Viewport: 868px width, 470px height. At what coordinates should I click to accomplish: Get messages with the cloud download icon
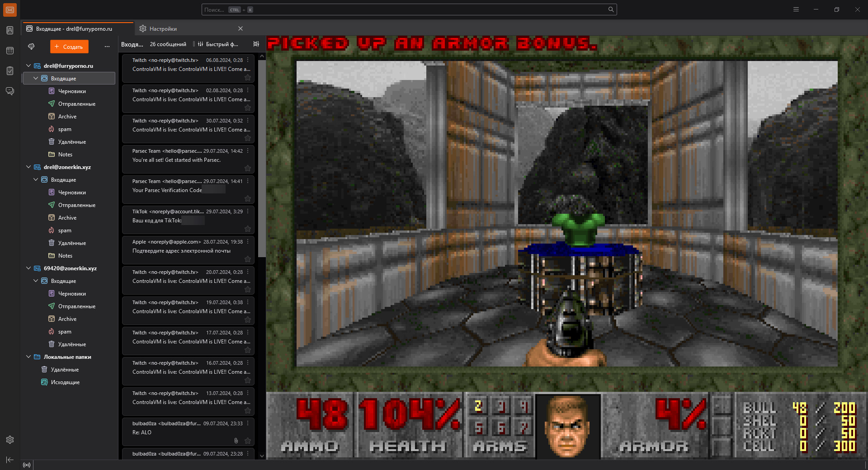[31, 47]
